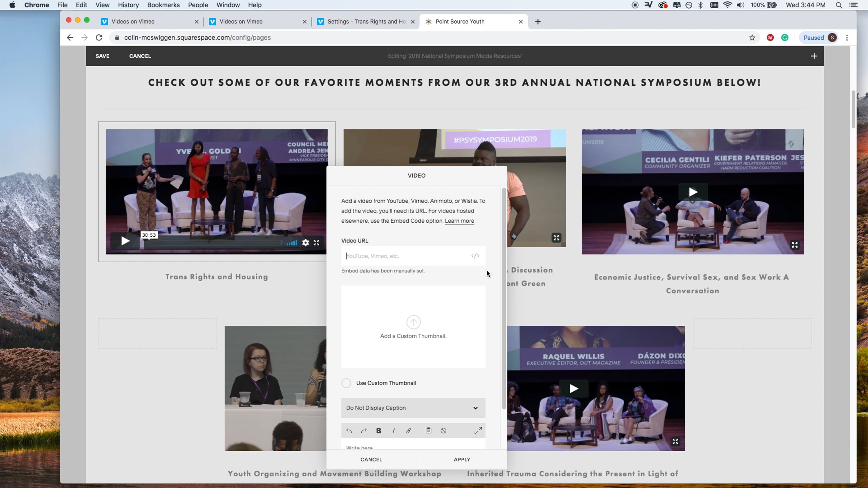The height and width of the screenshot is (488, 868).
Task: Click the bold formatting icon
Action: click(379, 431)
